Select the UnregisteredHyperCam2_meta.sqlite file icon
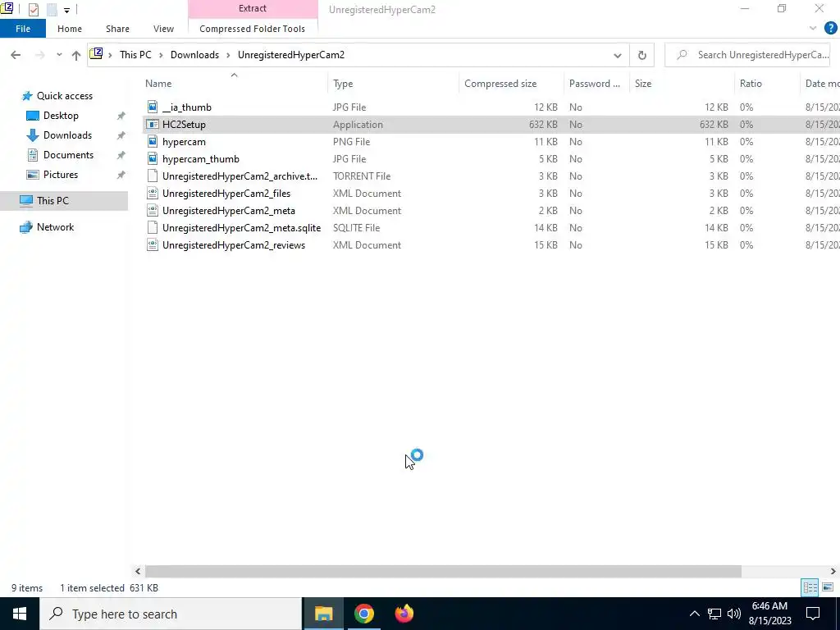 point(153,228)
